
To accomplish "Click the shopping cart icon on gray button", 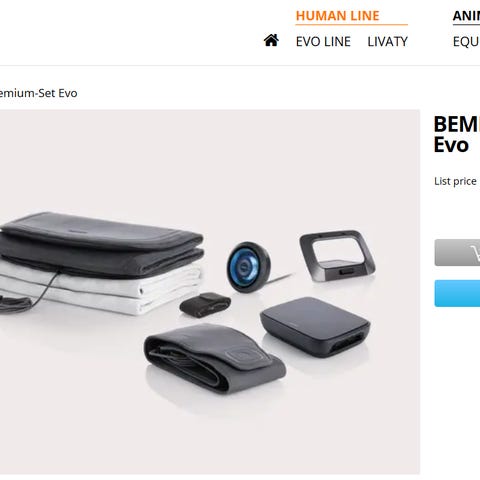I will click(x=475, y=253).
